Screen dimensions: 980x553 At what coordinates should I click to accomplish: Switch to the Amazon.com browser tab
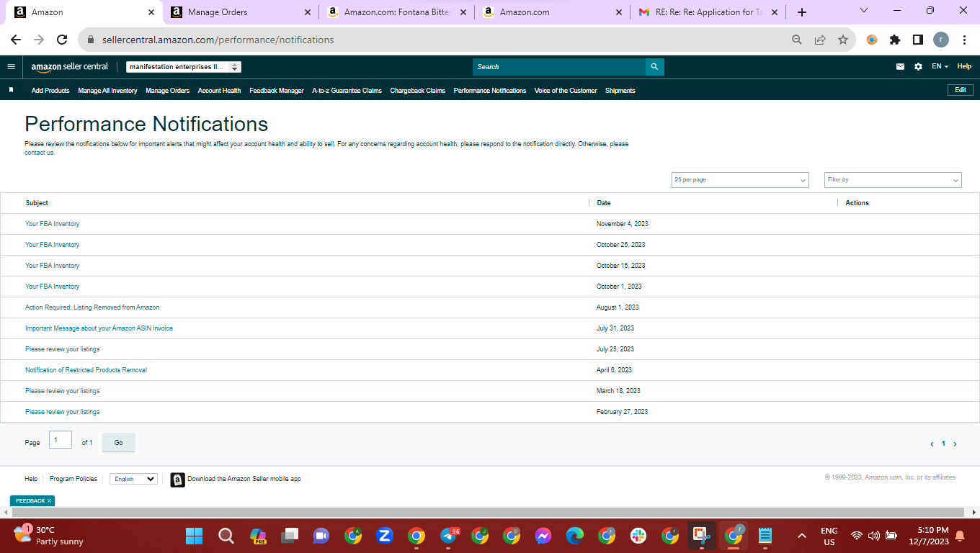(553, 12)
